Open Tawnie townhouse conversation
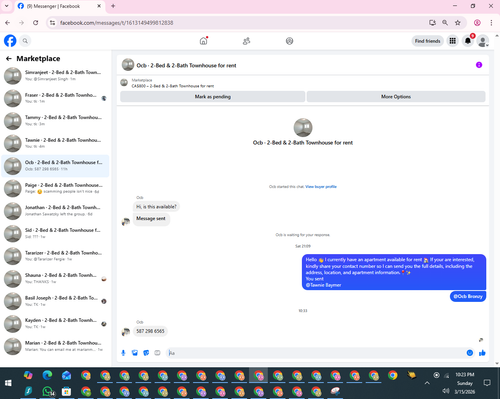Screen dimensions: 500x399 55,143
